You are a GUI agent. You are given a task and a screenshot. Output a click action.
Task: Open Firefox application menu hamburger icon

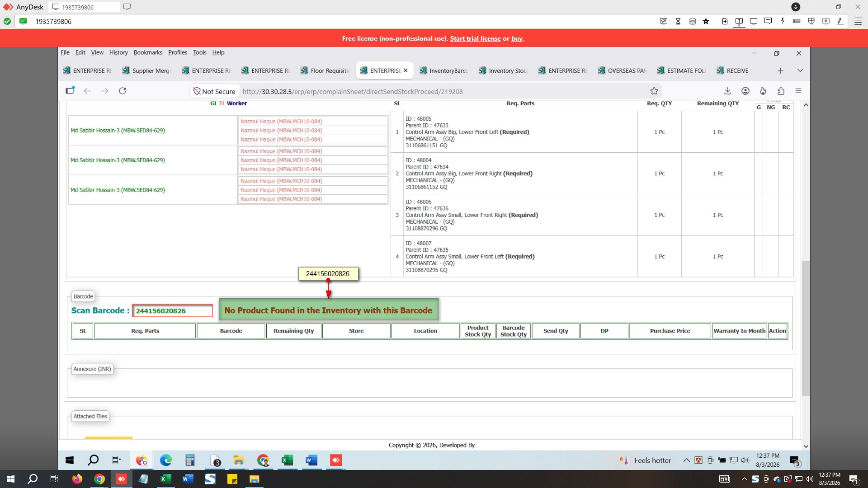(798, 91)
